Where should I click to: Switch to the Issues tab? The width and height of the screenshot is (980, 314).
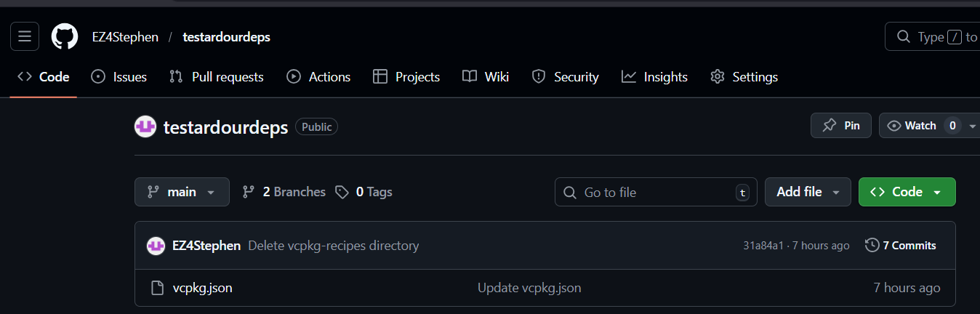click(119, 76)
